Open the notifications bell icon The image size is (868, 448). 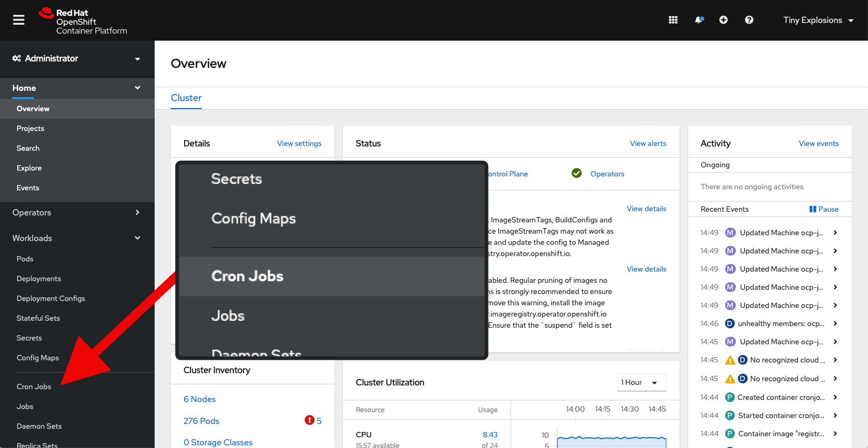tap(699, 20)
